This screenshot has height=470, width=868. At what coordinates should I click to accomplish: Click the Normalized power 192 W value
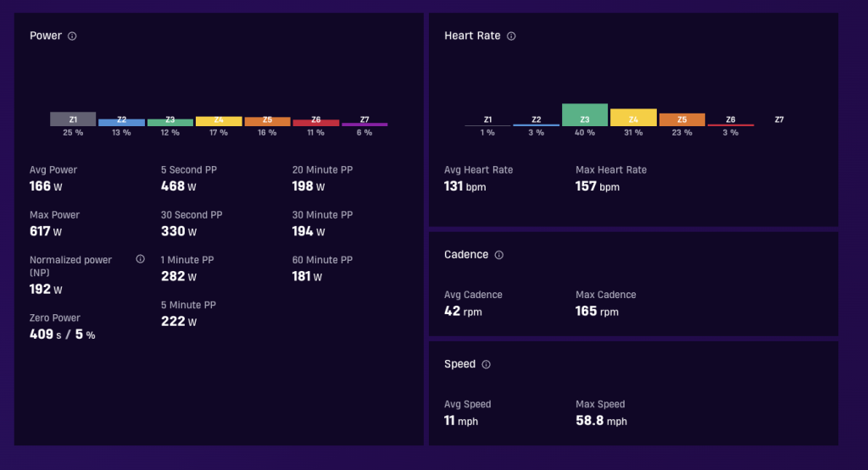point(46,289)
